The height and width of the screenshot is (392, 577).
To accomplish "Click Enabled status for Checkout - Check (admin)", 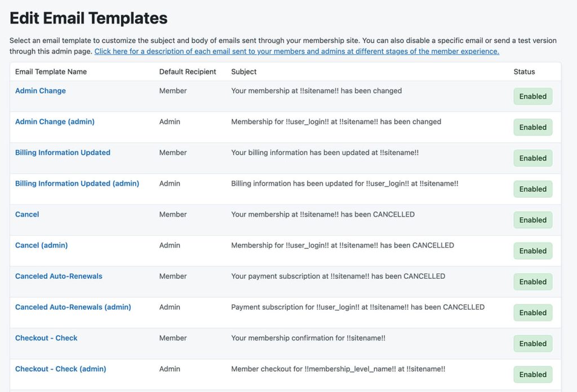I will point(533,375).
